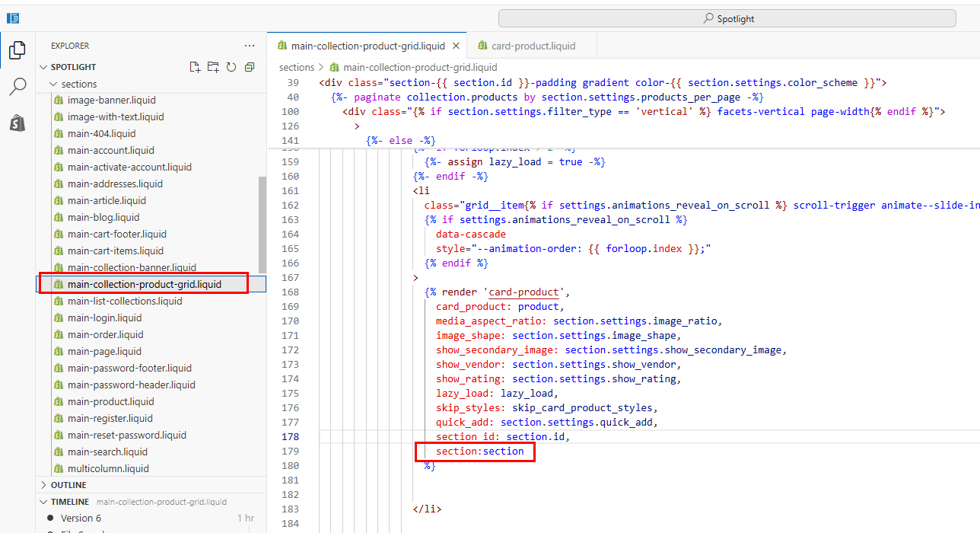Close the main-collection-product-grid.liquid tab
Screen dimensions: 980x533
coord(456,46)
